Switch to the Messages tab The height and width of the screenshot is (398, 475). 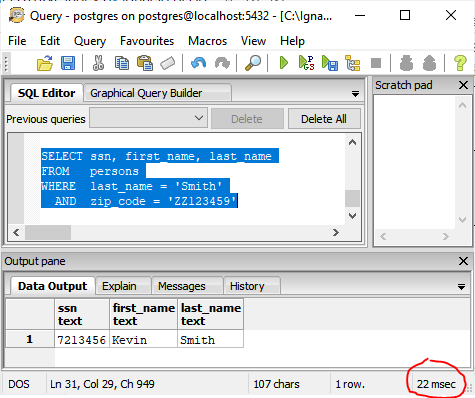[x=182, y=286]
